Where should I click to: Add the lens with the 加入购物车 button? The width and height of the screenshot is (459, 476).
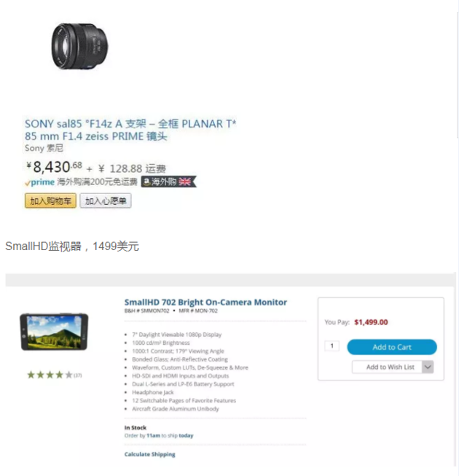pyautogui.click(x=50, y=200)
